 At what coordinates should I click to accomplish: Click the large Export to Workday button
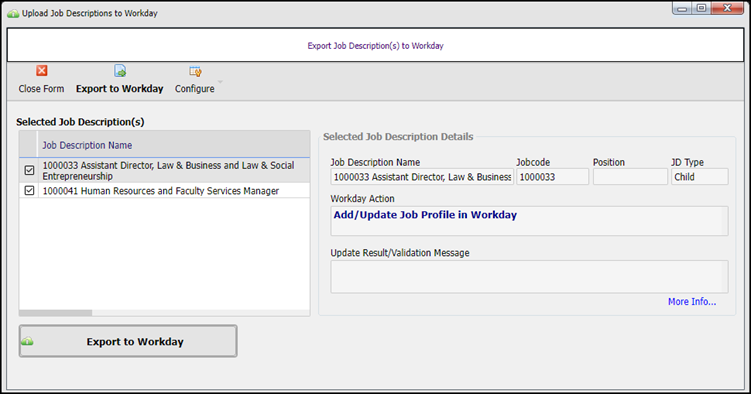(x=128, y=341)
